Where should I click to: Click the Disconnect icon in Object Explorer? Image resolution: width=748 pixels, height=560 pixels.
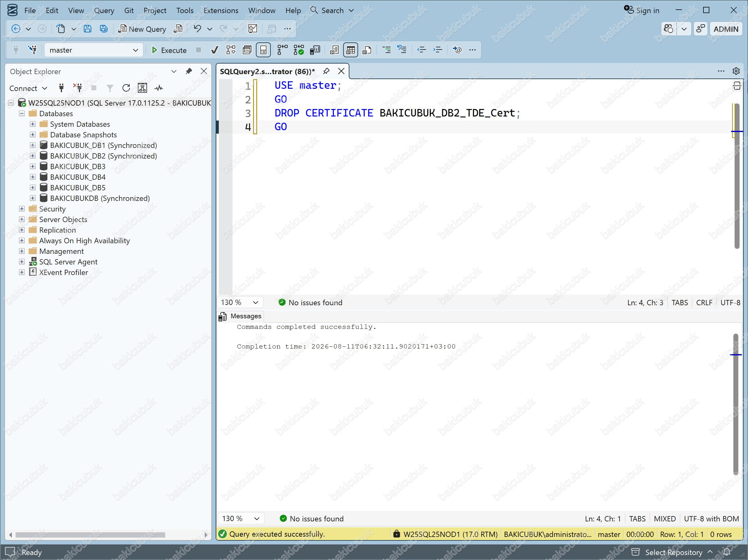pos(78,88)
